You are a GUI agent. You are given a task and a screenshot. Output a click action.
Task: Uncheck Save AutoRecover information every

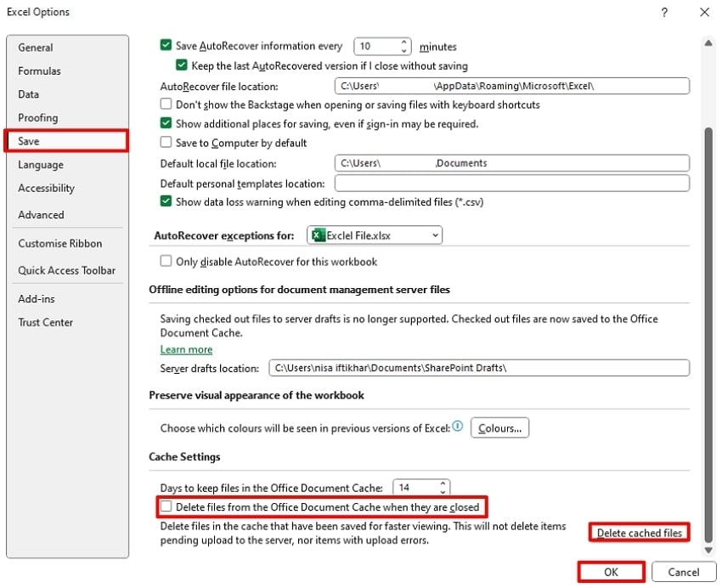(x=165, y=46)
